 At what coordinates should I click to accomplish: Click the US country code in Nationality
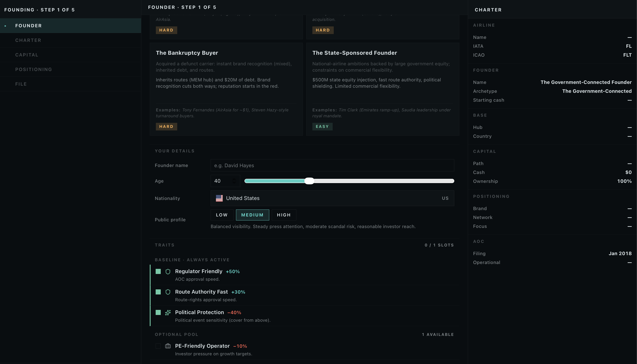[445, 198]
